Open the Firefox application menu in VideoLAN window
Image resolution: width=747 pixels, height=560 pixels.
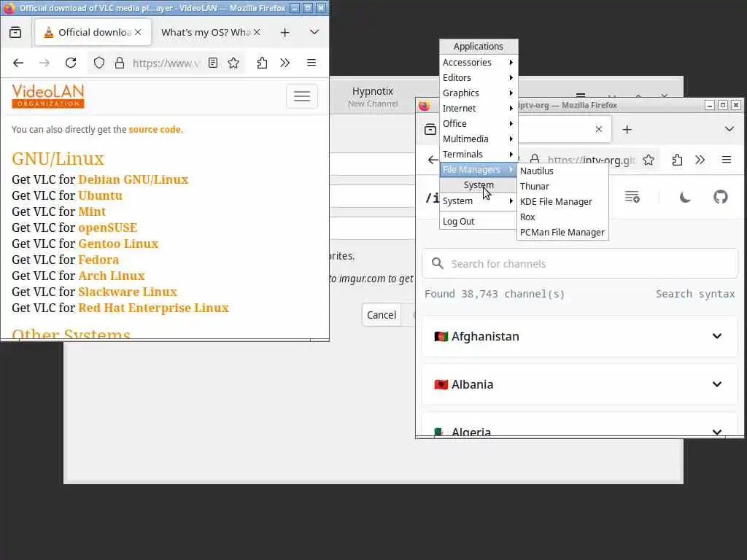coord(311,63)
